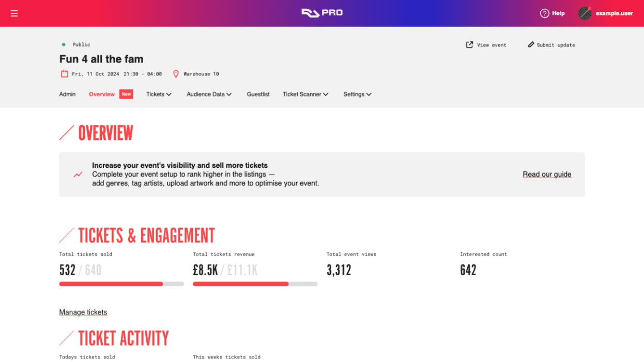Open the Guestlist tab
The height and width of the screenshot is (362, 644).
click(x=258, y=95)
